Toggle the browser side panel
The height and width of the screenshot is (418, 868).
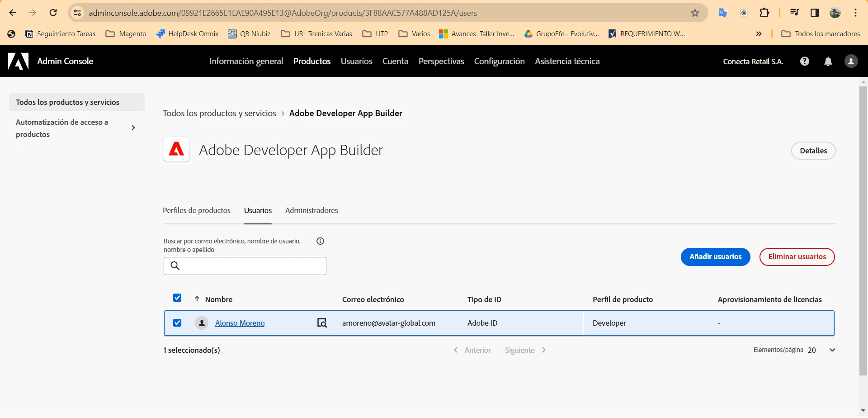pos(815,13)
